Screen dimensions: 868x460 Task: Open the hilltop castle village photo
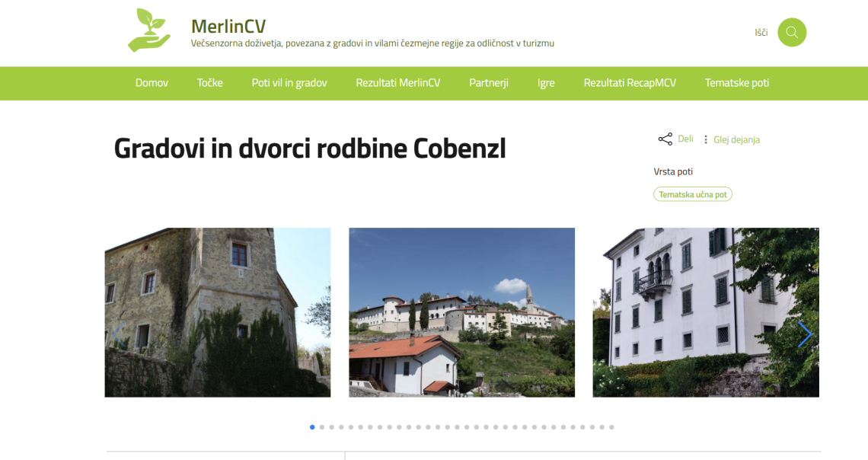pos(461,311)
